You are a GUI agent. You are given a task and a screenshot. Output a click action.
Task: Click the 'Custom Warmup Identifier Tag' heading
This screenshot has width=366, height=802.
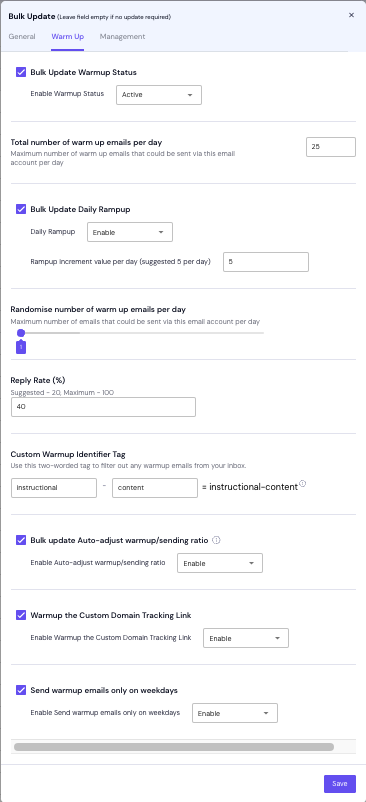pos(68,454)
